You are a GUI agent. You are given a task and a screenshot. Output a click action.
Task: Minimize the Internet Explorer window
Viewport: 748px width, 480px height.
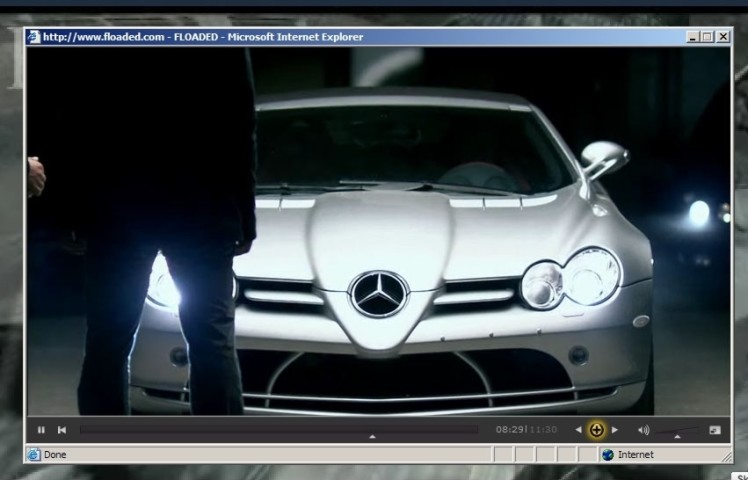pos(693,37)
